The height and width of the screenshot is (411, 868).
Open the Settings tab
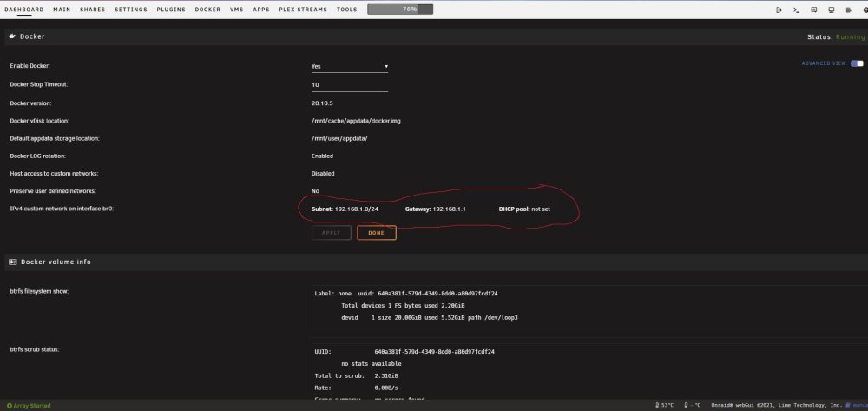(131, 10)
